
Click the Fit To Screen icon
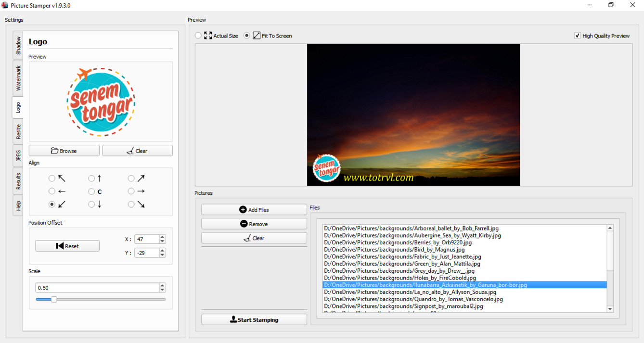click(257, 36)
